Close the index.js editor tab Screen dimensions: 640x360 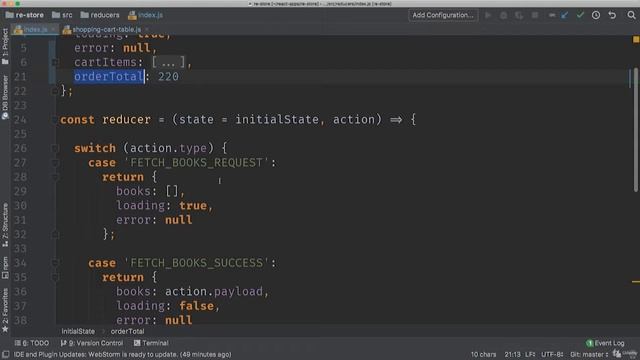click(53, 29)
